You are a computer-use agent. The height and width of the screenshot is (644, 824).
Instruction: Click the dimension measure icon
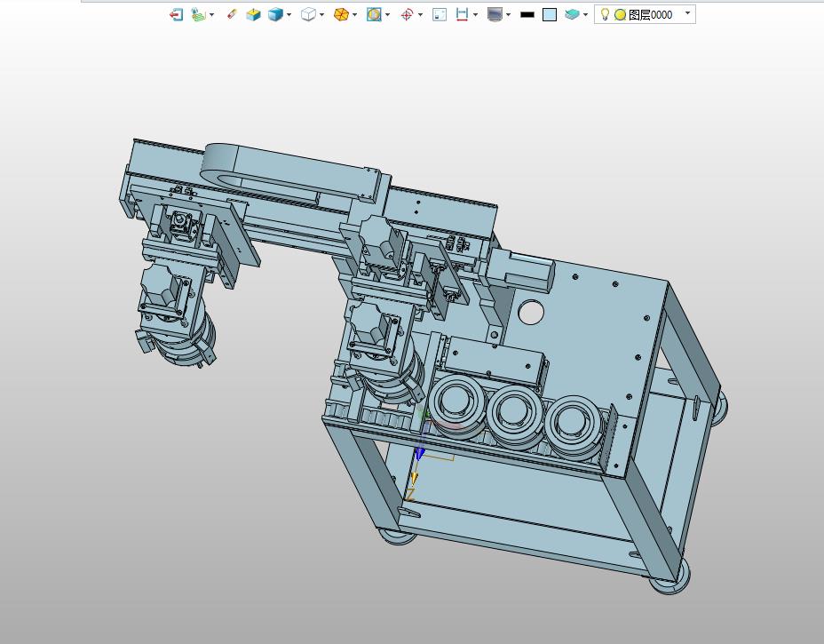[x=462, y=14]
